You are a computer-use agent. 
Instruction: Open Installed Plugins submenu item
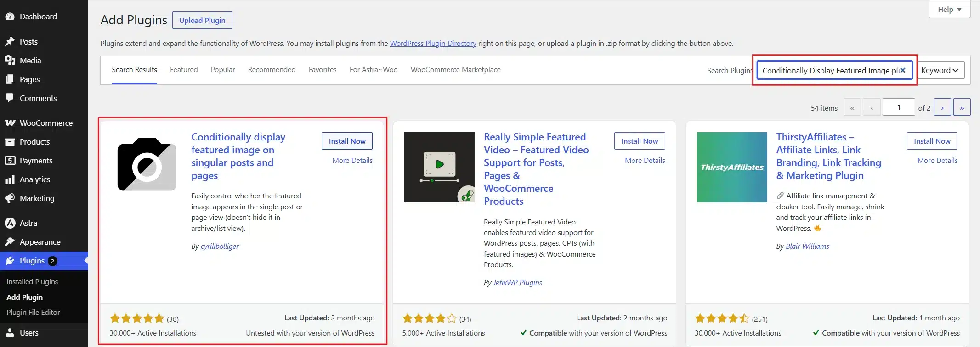[32, 282]
